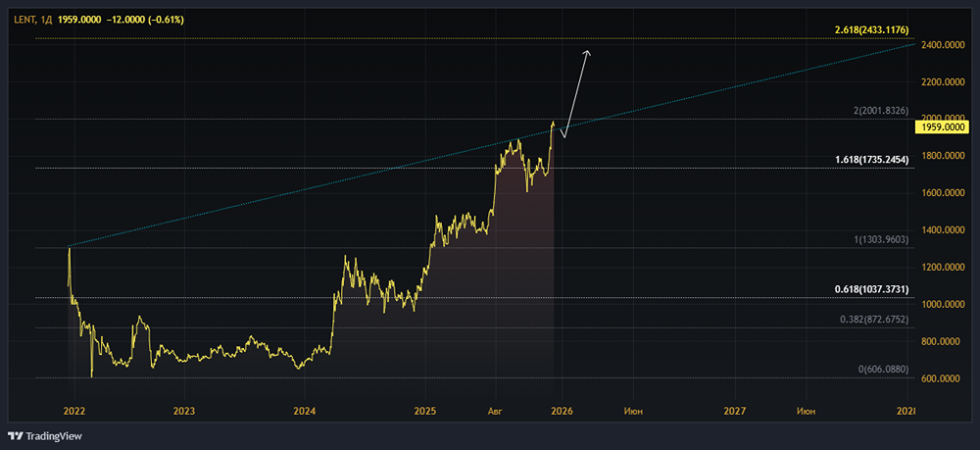The width and height of the screenshot is (980, 450).
Task: Click the Авг time axis label
Action: [x=496, y=411]
